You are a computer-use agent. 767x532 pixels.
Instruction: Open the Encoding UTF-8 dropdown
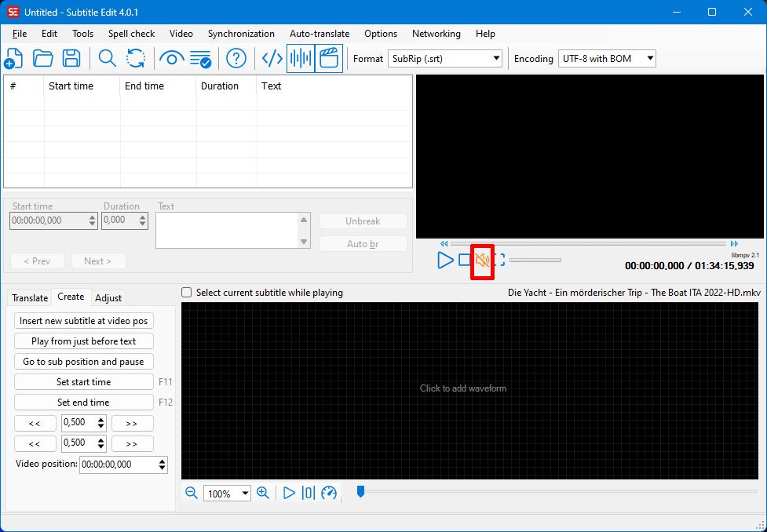point(607,59)
